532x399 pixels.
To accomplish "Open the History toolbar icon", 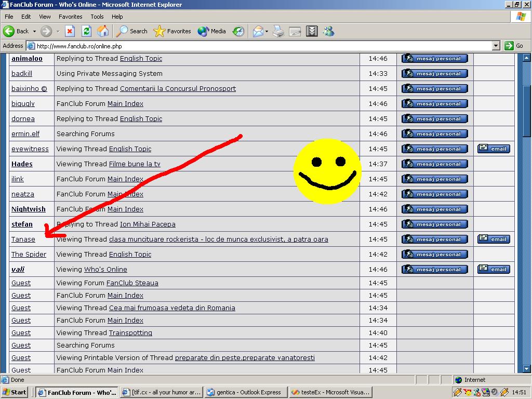I will (238, 31).
